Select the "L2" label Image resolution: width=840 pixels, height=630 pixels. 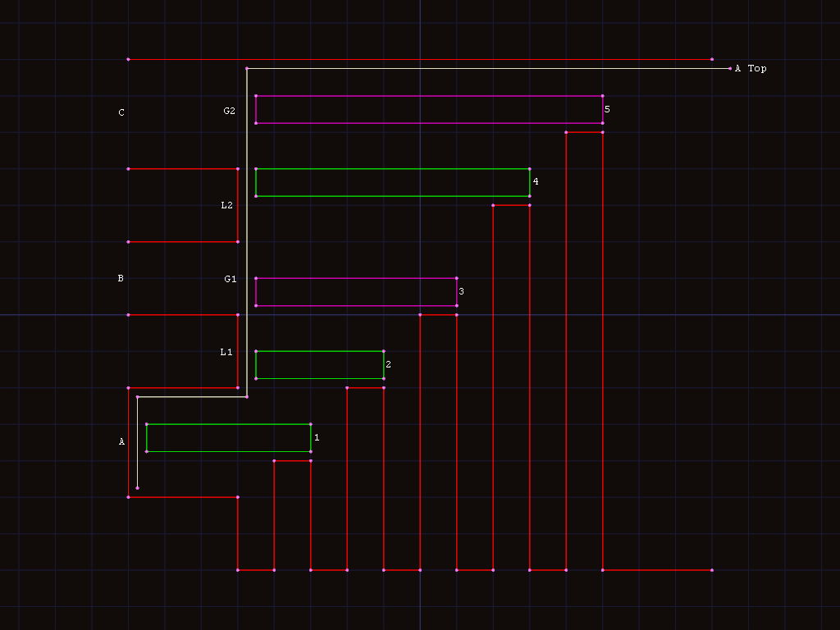[x=227, y=205]
